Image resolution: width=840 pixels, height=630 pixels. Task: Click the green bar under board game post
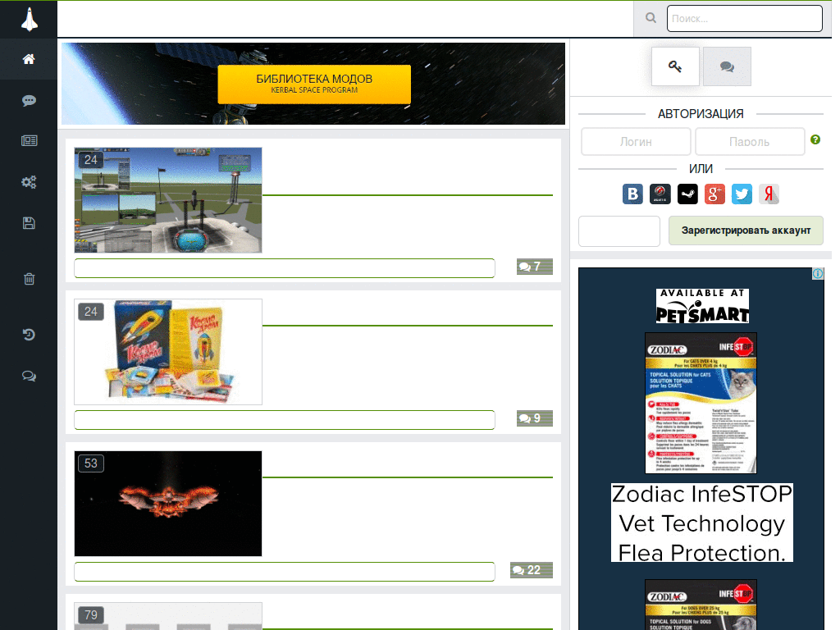click(285, 420)
